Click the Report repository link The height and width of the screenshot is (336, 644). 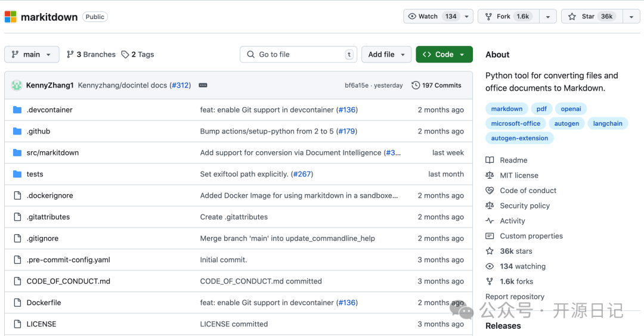point(515,297)
